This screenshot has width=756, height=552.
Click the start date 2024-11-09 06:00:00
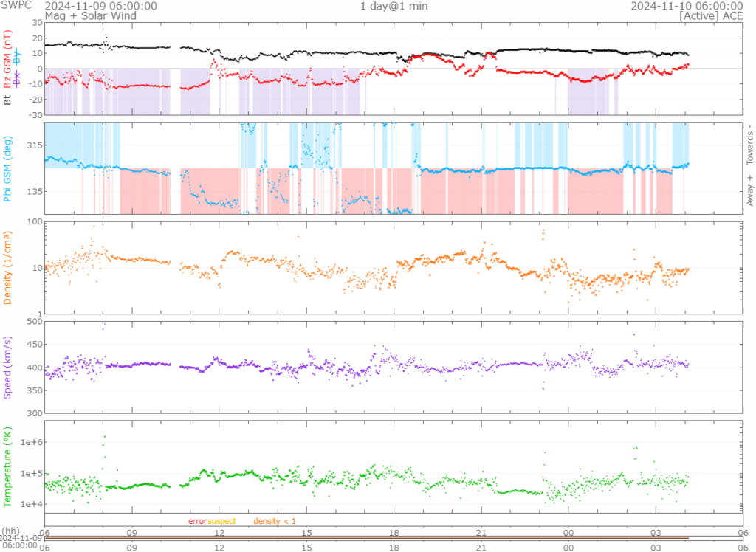click(100, 6)
